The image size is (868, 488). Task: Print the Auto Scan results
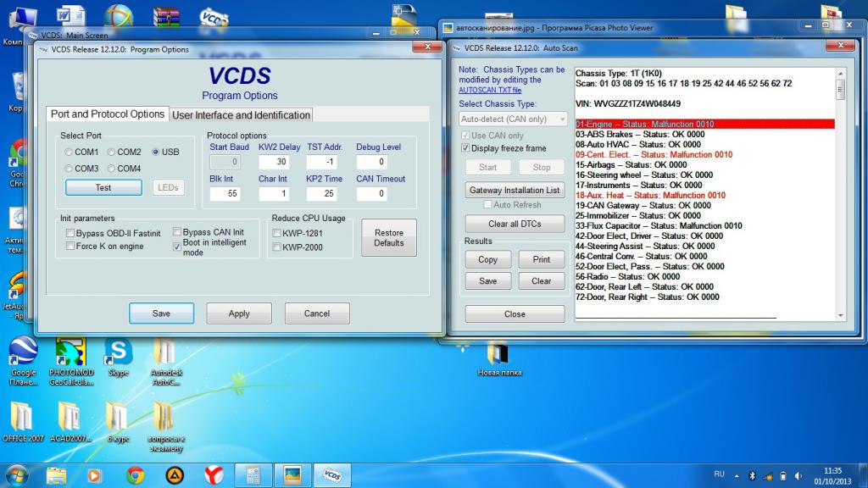click(542, 259)
